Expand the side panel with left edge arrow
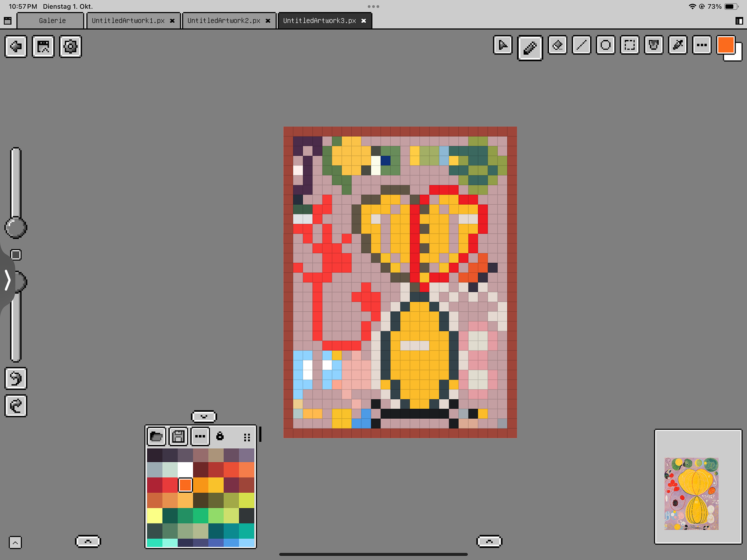The height and width of the screenshot is (560, 747). pos(7,280)
